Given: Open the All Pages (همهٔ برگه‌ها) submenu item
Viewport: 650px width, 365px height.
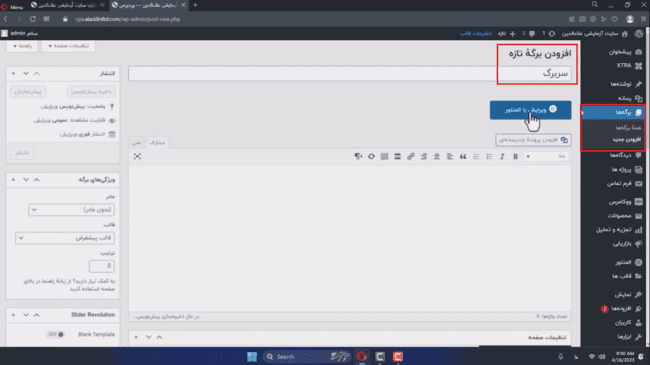Looking at the screenshot, I should 628,127.
